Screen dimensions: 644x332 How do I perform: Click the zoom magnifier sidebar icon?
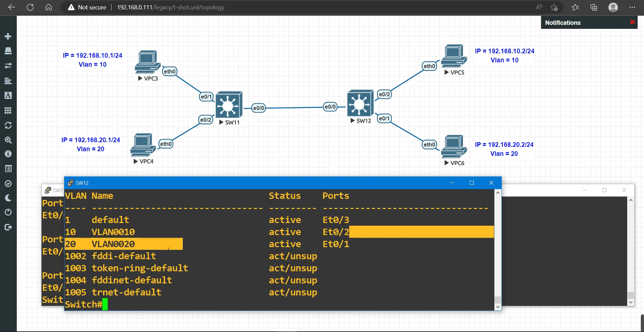[x=8, y=140]
